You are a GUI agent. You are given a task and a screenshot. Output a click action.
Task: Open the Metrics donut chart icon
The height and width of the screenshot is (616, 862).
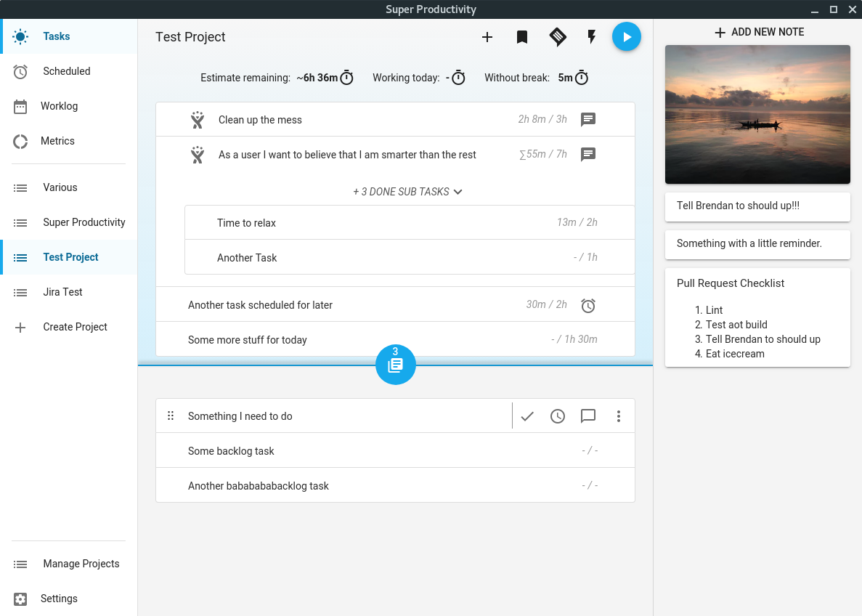(x=20, y=142)
